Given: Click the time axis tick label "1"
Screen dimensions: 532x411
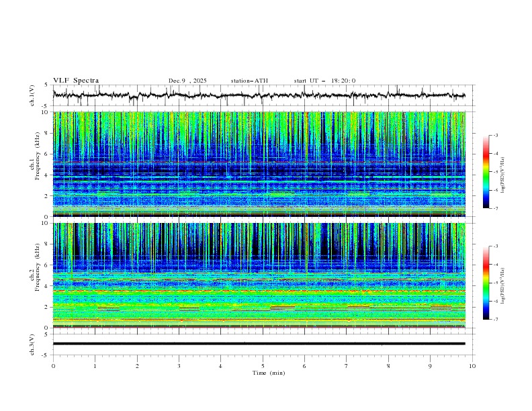Looking at the screenshot, I should (x=95, y=366).
